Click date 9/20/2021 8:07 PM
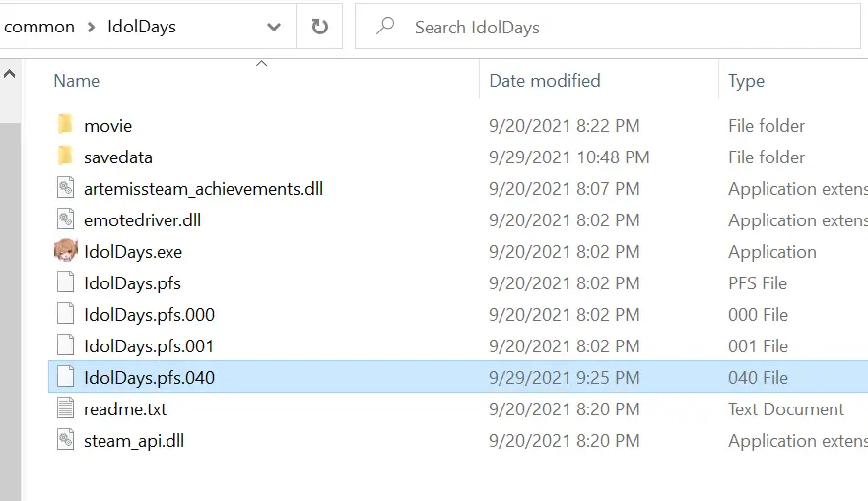This screenshot has height=501, width=868. point(565,189)
